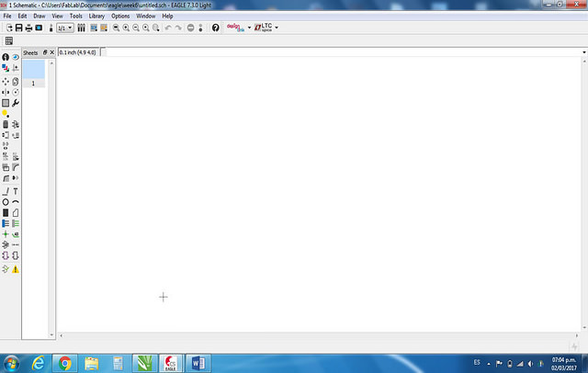Select the Rotate tool

[x=16, y=92]
